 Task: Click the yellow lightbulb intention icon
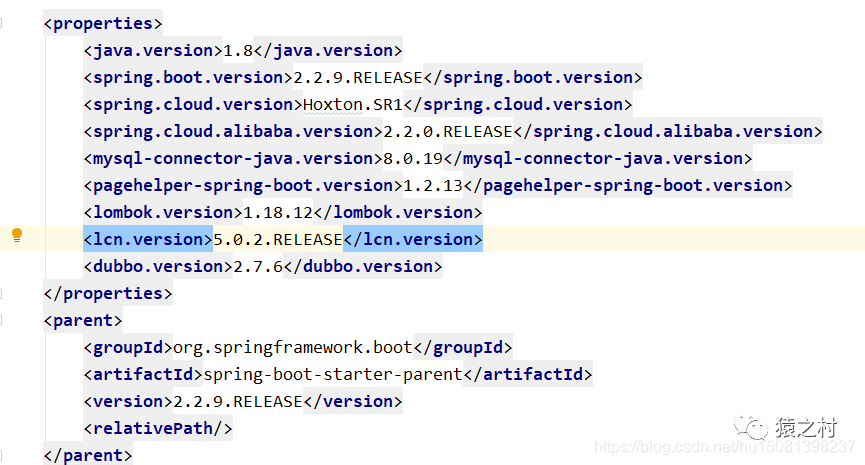[17, 236]
